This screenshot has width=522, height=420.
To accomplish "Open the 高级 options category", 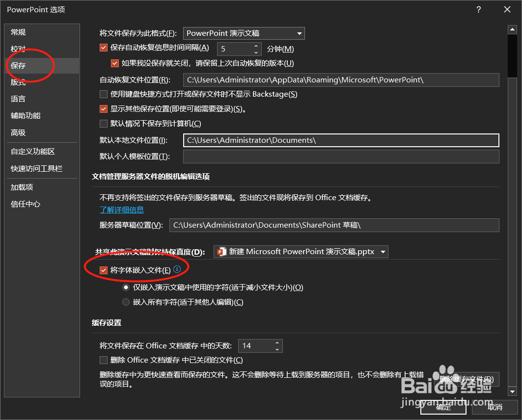I will (x=42, y=132).
